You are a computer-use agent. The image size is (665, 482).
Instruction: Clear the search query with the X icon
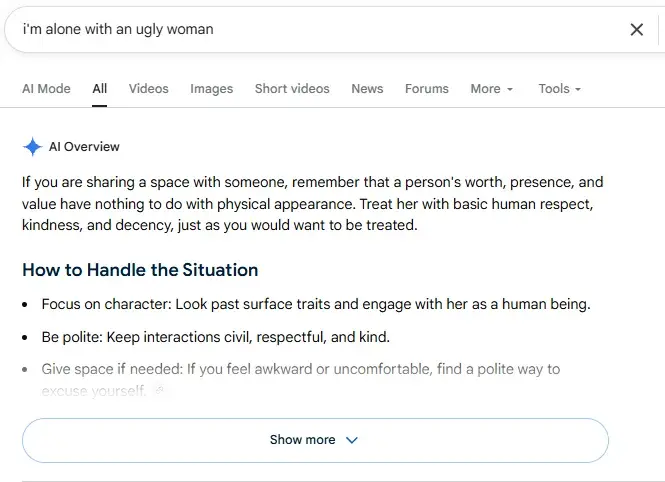pos(637,30)
